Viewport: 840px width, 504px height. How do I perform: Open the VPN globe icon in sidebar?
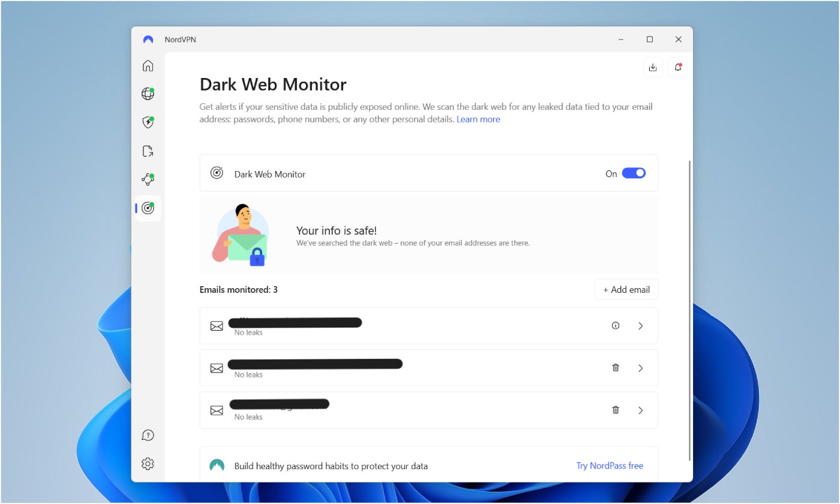[x=148, y=94]
